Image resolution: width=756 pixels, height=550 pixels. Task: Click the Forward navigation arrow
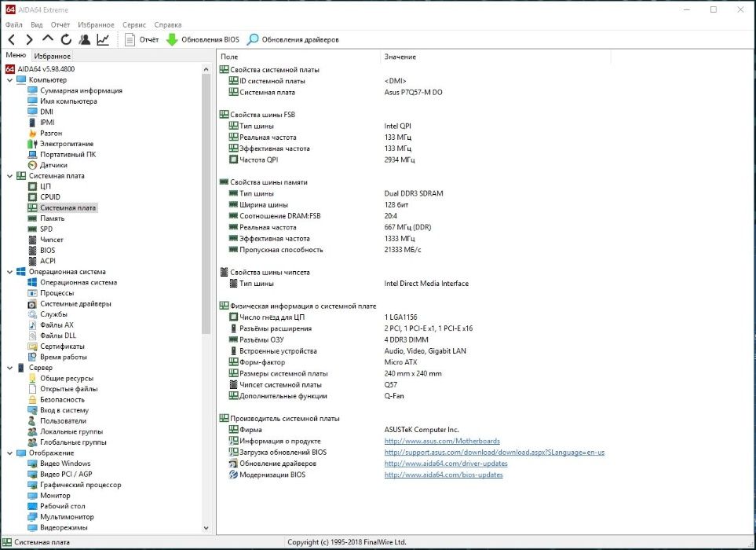[x=29, y=39]
